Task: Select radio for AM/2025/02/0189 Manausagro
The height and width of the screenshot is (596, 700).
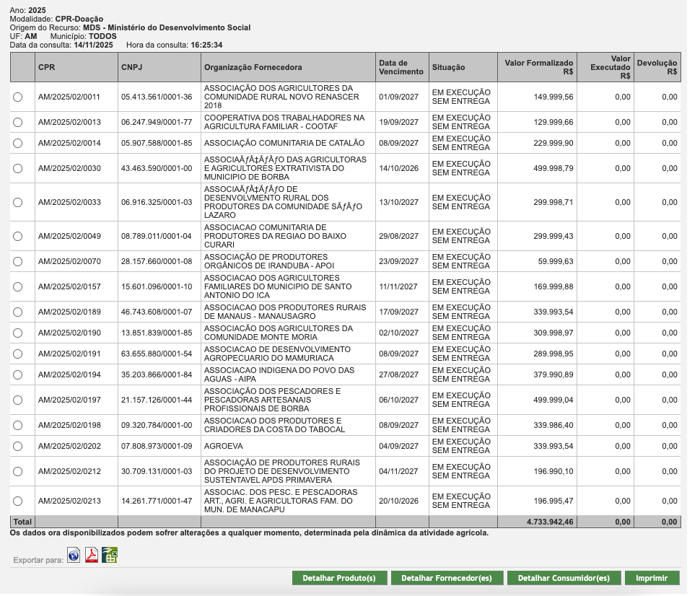Action: click(x=18, y=312)
